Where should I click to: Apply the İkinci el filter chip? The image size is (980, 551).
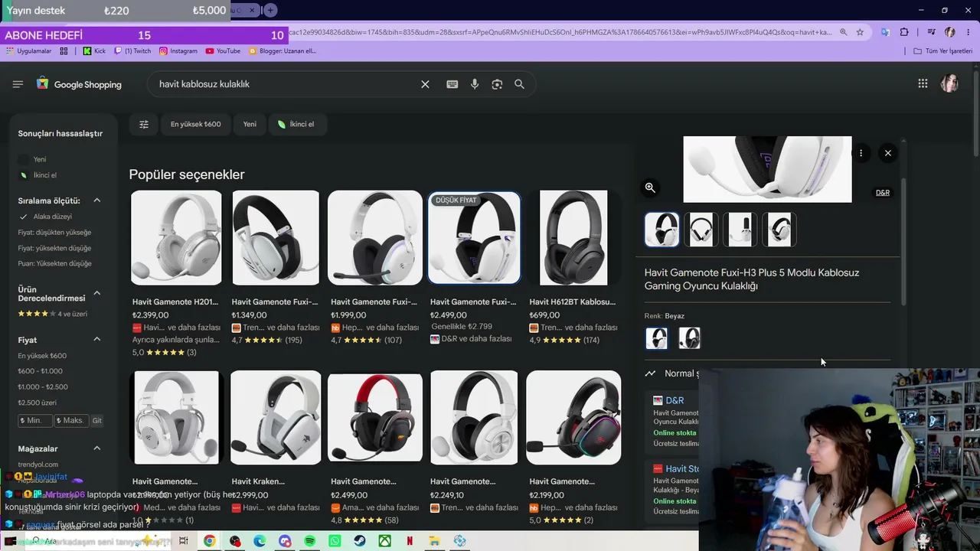click(297, 124)
